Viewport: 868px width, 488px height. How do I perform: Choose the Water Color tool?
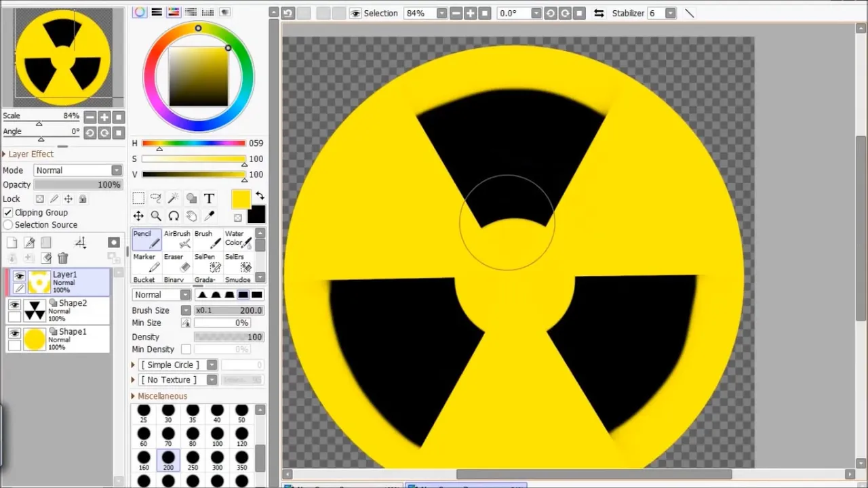[238, 239]
